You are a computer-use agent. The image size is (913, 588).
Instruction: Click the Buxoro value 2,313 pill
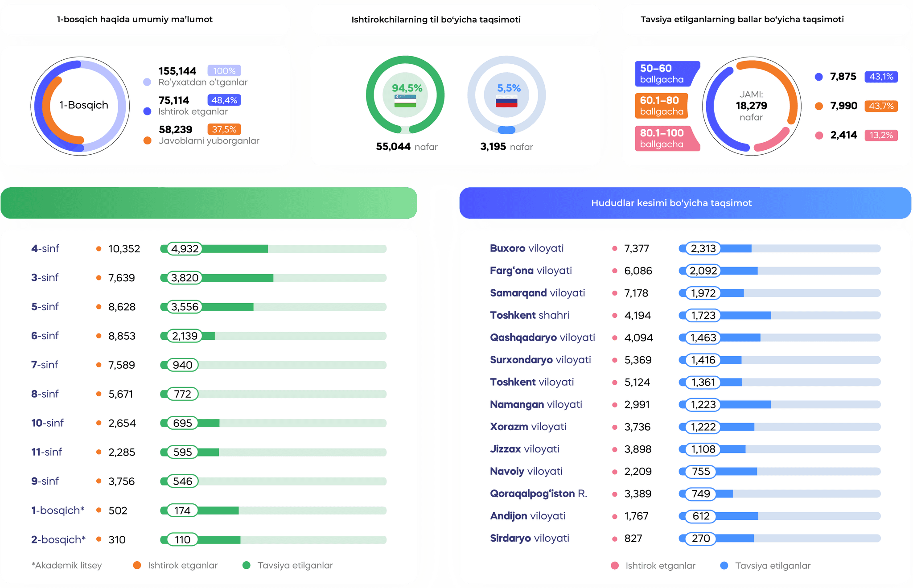click(x=703, y=248)
